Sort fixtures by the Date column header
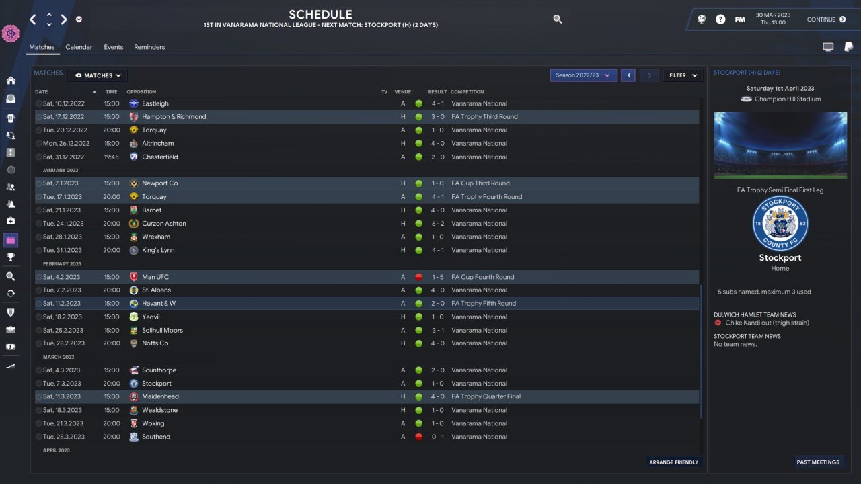 (x=42, y=92)
